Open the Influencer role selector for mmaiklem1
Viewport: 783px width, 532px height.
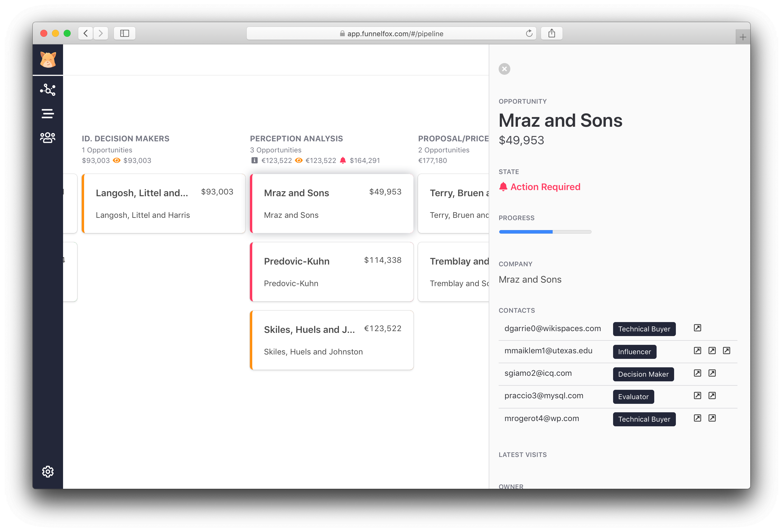pyautogui.click(x=634, y=352)
